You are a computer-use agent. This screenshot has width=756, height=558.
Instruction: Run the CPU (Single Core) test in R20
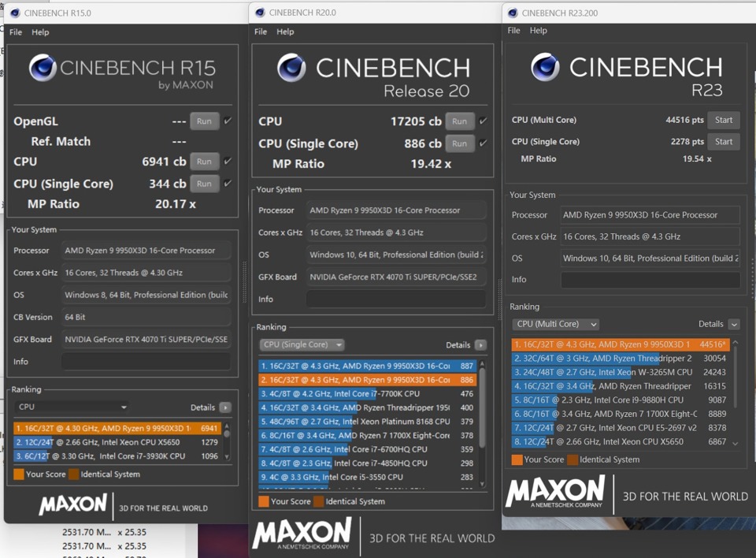[460, 143]
